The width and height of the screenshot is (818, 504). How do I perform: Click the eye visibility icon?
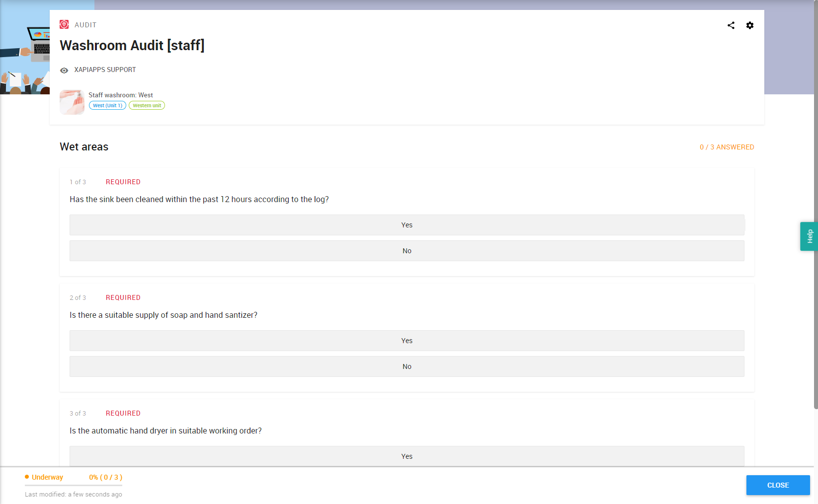coord(64,71)
